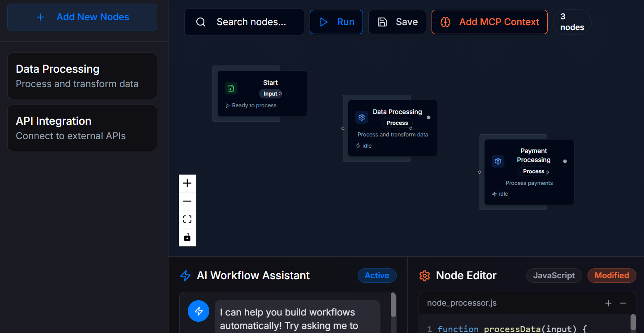Click Payment Processing node left input handle
Screen dimensions: 644x333
[479, 172]
